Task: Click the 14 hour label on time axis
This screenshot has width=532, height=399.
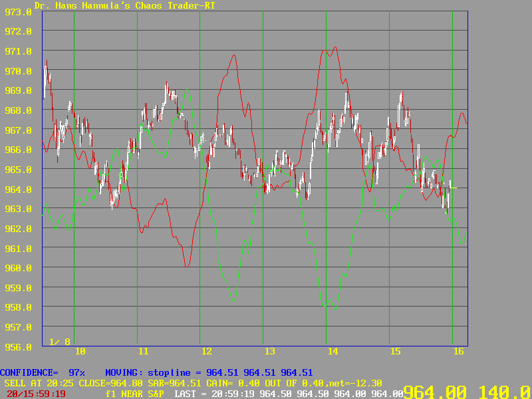Action: tap(332, 352)
